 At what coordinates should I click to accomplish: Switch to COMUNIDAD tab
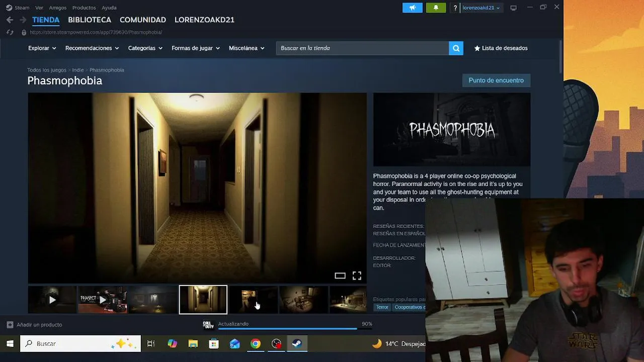[143, 20]
